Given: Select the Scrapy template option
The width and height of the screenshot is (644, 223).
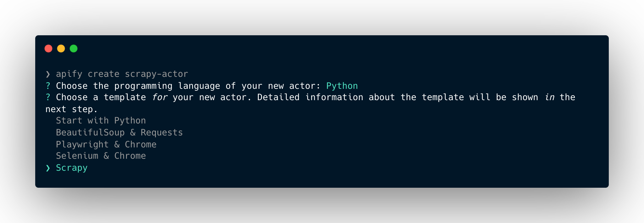Looking at the screenshot, I should (72, 168).
